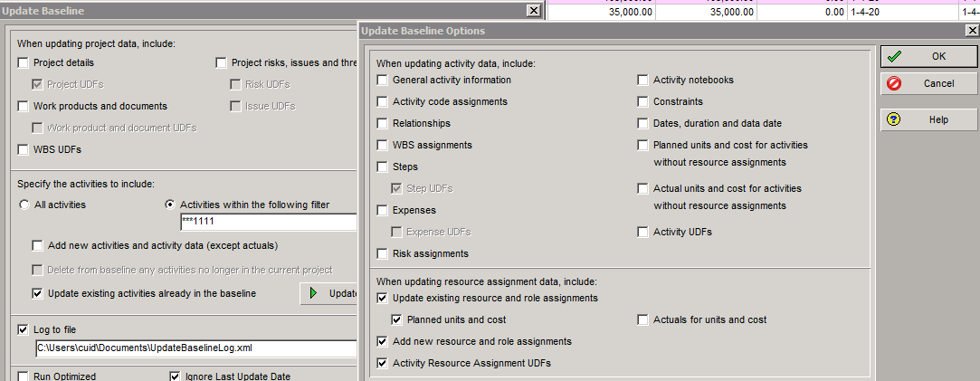The image size is (980, 381).
Task: Uncheck Update existing resource and role assignments
Action: 383,298
